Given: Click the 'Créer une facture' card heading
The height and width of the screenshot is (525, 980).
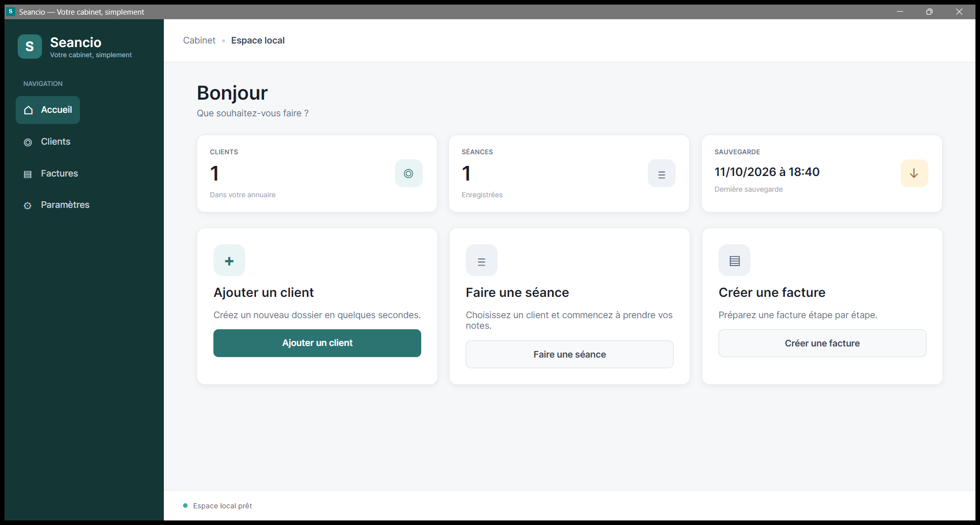Looking at the screenshot, I should coord(772,292).
